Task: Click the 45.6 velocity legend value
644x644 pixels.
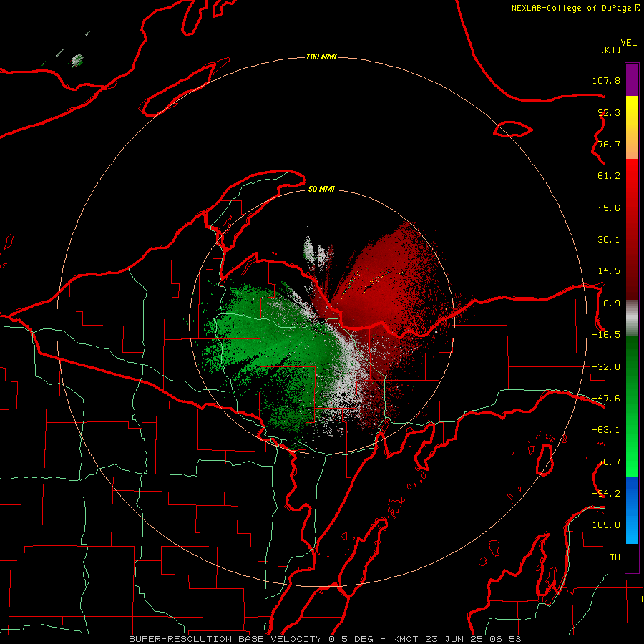Action: (609, 208)
